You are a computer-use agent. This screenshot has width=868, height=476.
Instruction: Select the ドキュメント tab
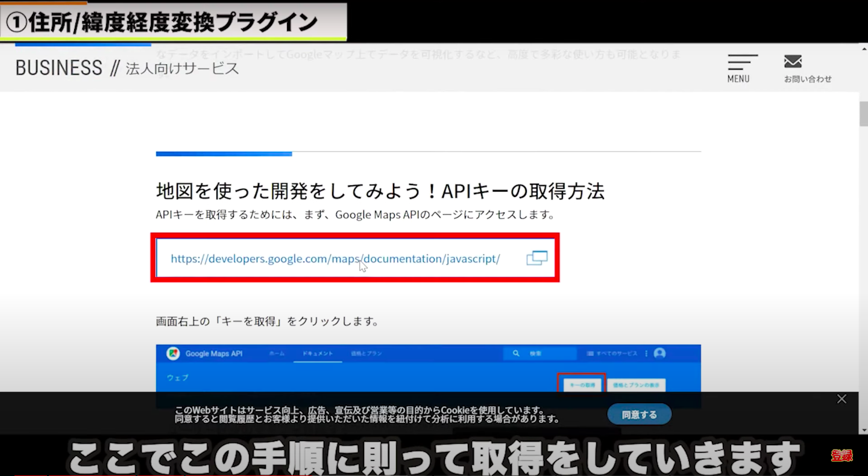318,354
